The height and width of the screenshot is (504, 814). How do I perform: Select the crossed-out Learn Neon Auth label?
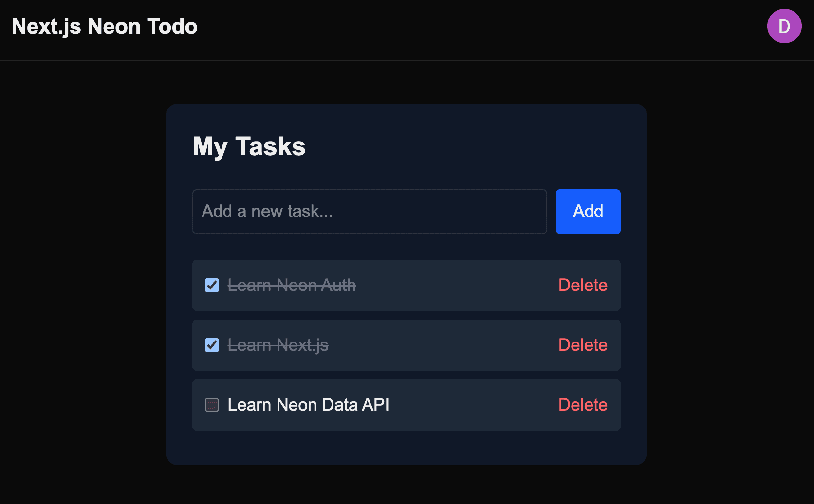pyautogui.click(x=292, y=285)
